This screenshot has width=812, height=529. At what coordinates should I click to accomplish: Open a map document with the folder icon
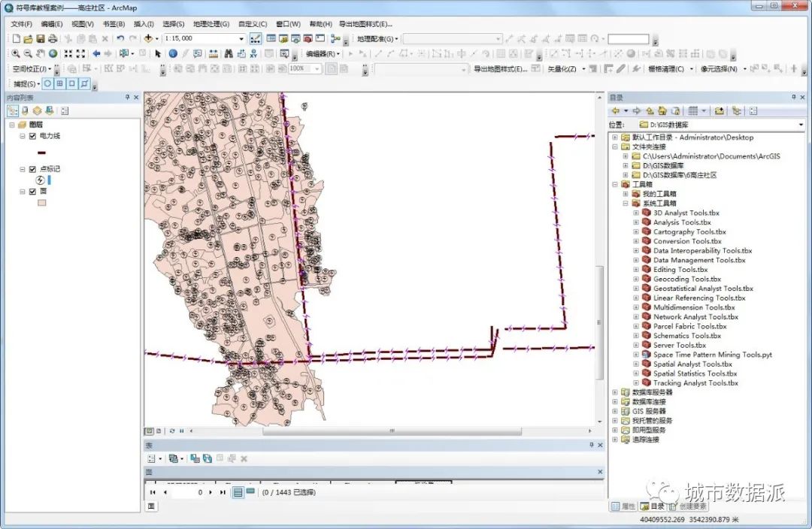[28, 38]
